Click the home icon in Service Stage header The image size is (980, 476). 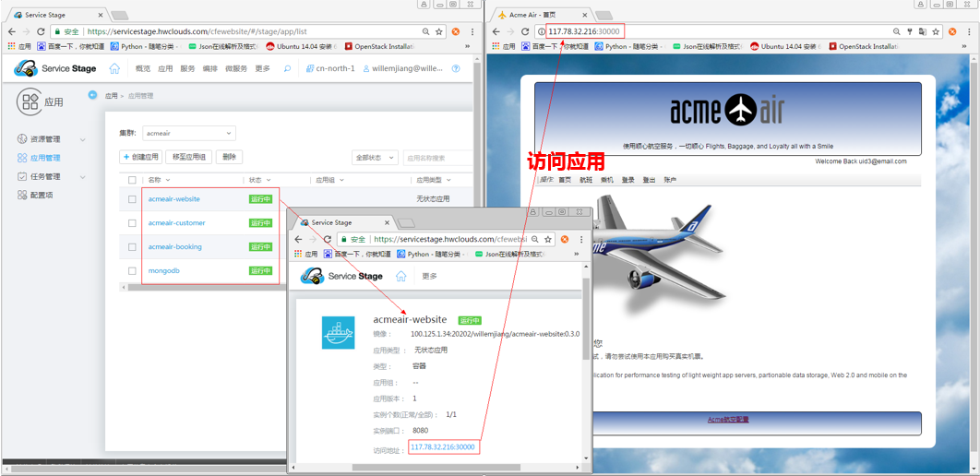pos(114,68)
